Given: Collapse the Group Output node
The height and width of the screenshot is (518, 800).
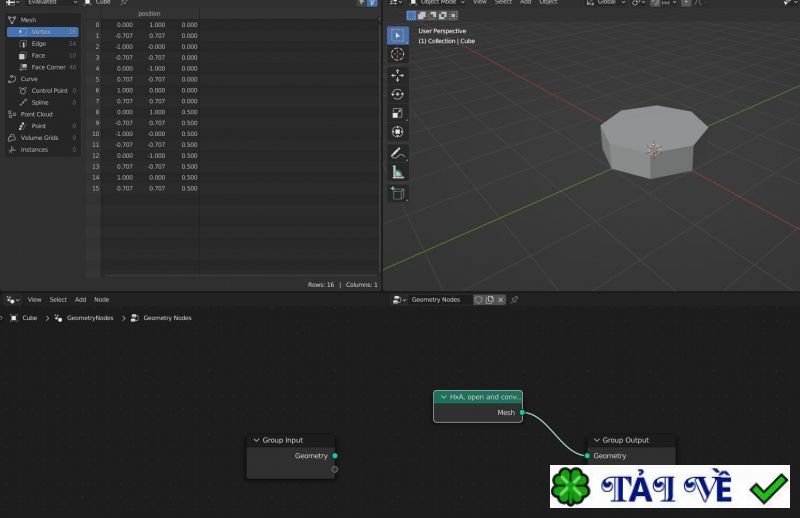Looking at the screenshot, I should coord(595,440).
